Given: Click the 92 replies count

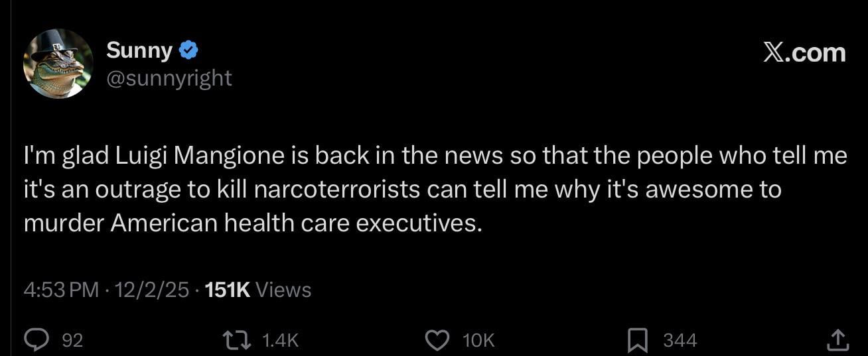Looking at the screenshot, I should [72, 341].
